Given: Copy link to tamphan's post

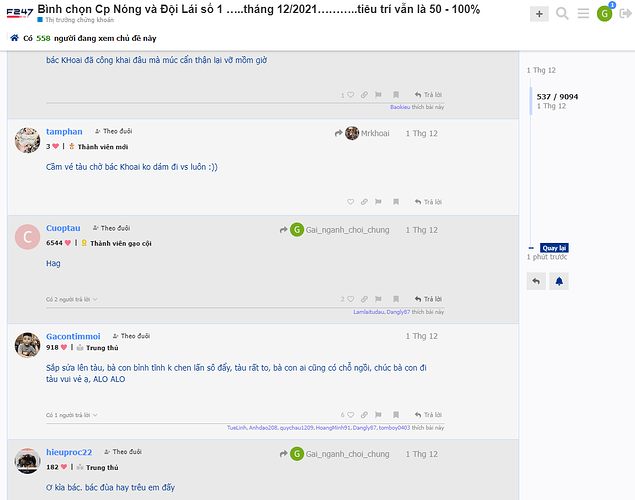Looking at the screenshot, I should click(364, 202).
